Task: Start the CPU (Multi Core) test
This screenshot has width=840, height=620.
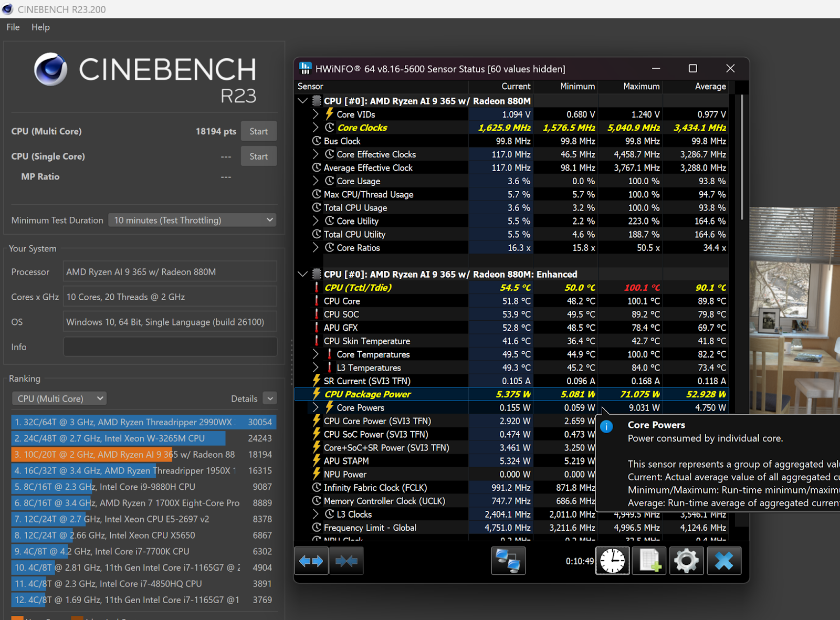Action: (x=259, y=131)
